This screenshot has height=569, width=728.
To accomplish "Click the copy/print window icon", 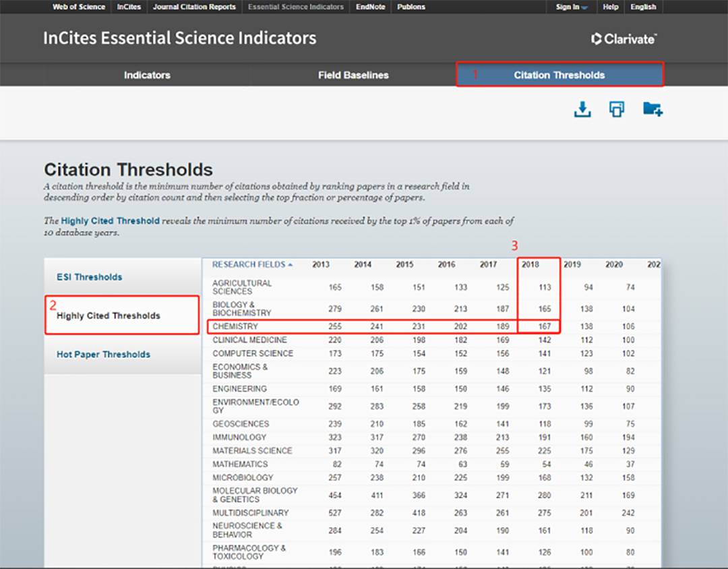I will coord(617,109).
